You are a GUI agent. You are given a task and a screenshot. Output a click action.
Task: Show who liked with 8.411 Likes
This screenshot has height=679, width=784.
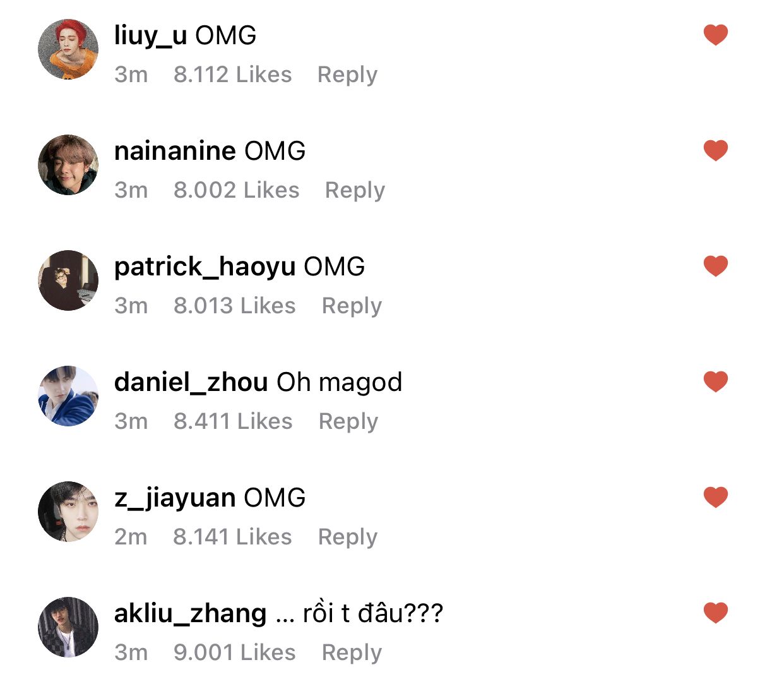233,421
